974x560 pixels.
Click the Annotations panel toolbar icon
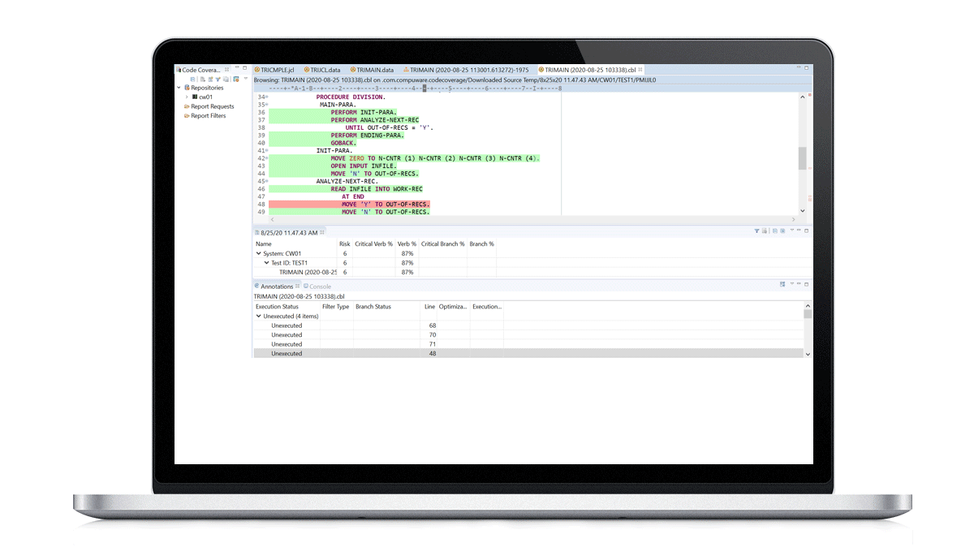pos(782,285)
